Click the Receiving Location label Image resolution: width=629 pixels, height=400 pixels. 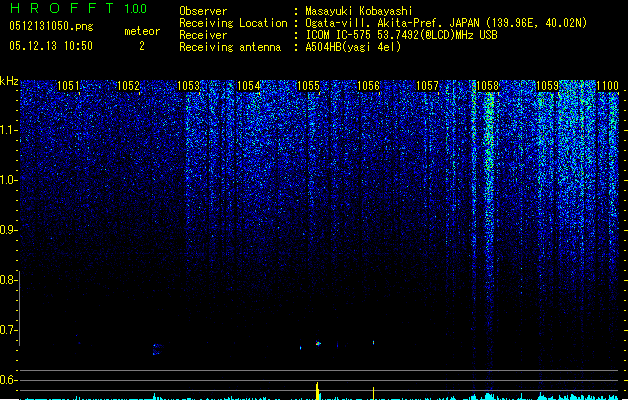click(233, 23)
